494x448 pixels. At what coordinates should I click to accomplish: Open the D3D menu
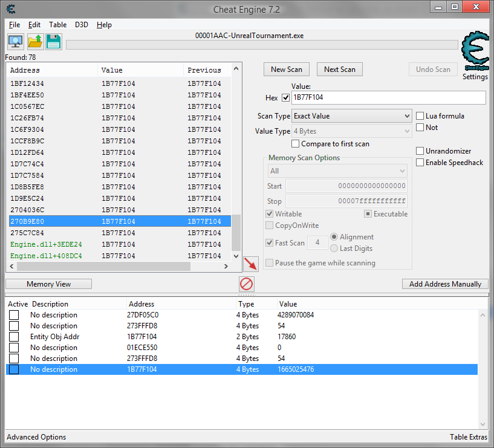(81, 25)
